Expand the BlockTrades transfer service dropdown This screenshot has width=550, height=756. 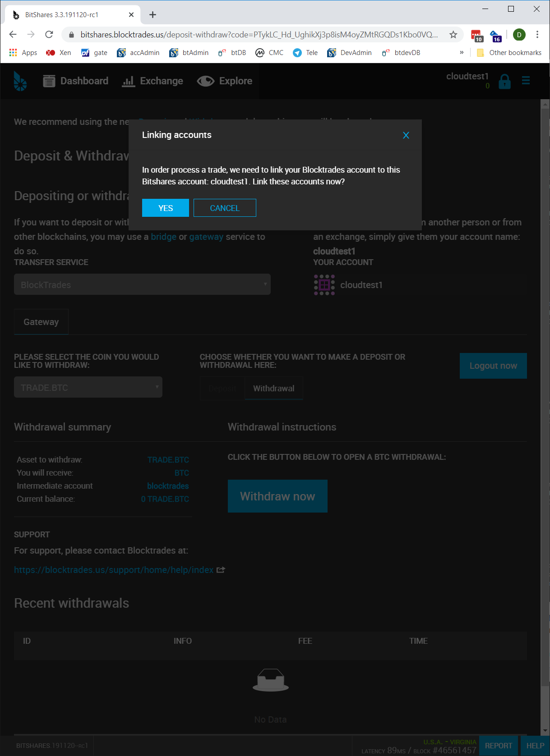click(x=142, y=284)
